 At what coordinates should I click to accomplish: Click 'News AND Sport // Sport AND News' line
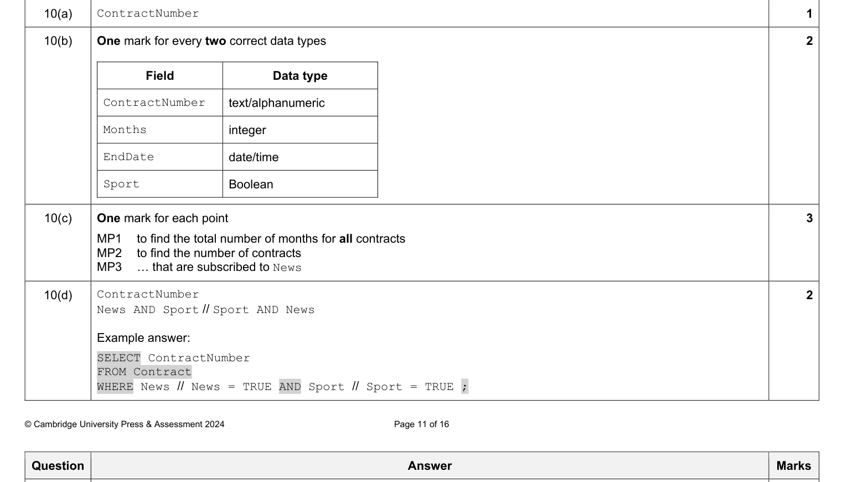coord(205,310)
